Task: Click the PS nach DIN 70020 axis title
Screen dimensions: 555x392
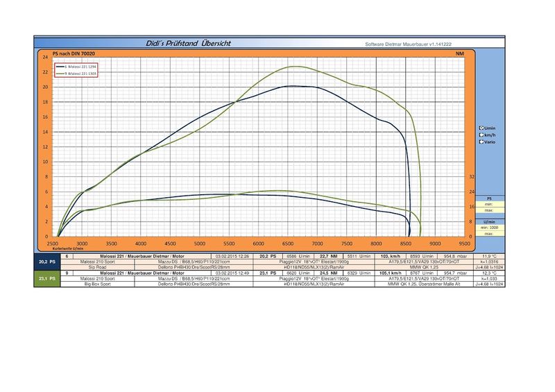Action: 74,53
